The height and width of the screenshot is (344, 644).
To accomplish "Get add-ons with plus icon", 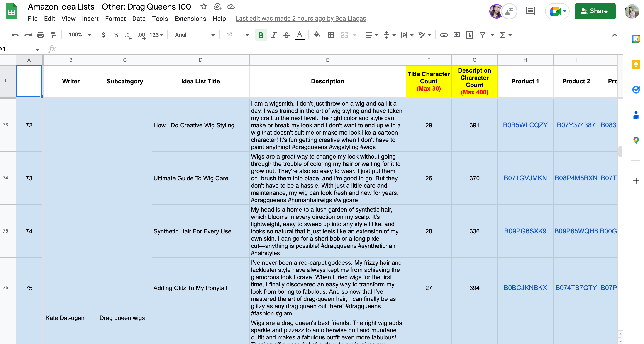I will (x=636, y=181).
